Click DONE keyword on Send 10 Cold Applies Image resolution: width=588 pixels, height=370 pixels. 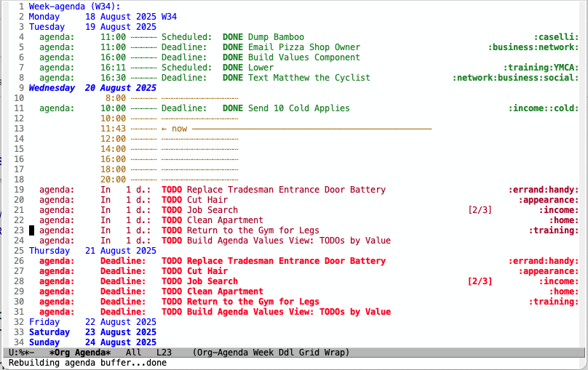[233, 108]
